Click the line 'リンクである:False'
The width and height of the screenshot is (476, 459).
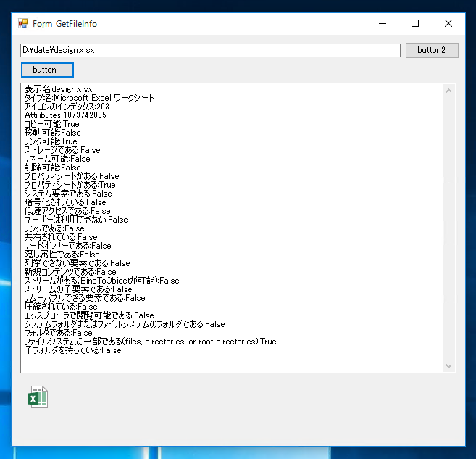pyautogui.click(x=54, y=228)
